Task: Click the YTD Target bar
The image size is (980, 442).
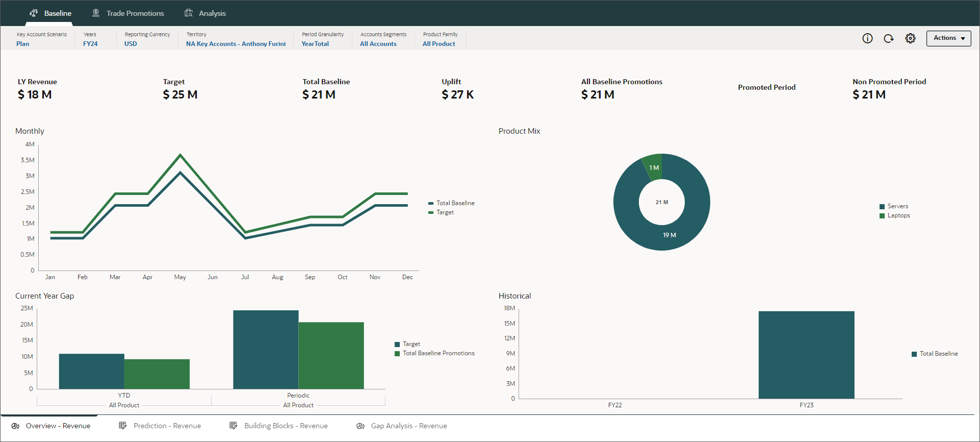Action: point(92,371)
